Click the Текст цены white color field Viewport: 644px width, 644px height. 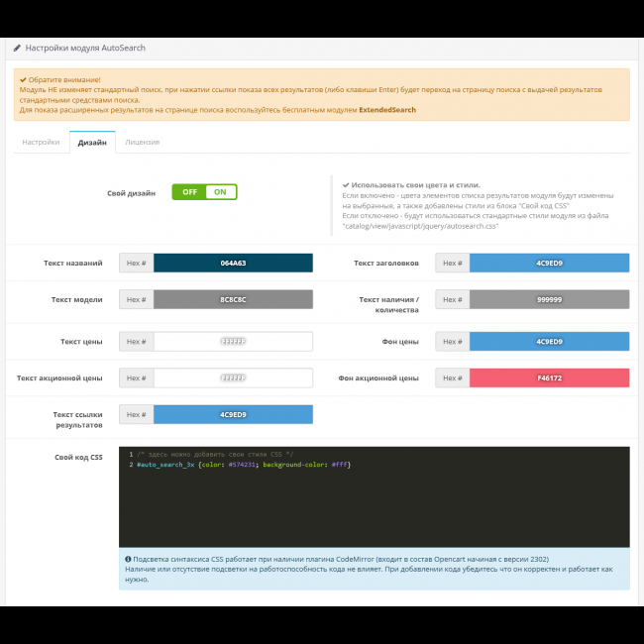click(233, 341)
